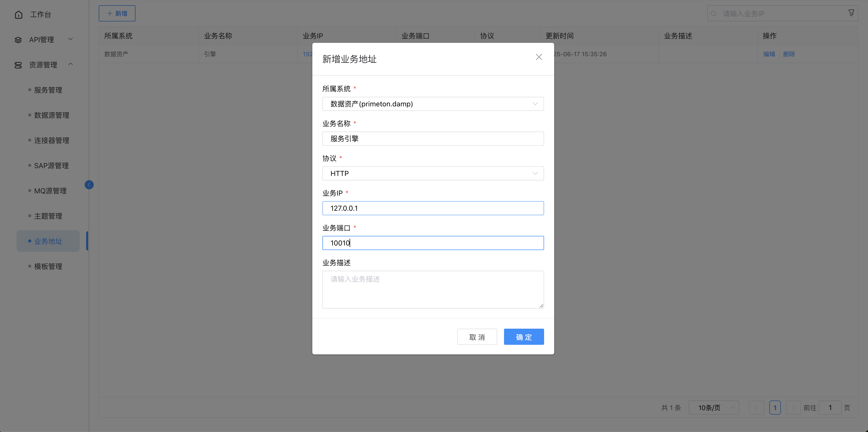Click the previous page arrow

click(756, 407)
